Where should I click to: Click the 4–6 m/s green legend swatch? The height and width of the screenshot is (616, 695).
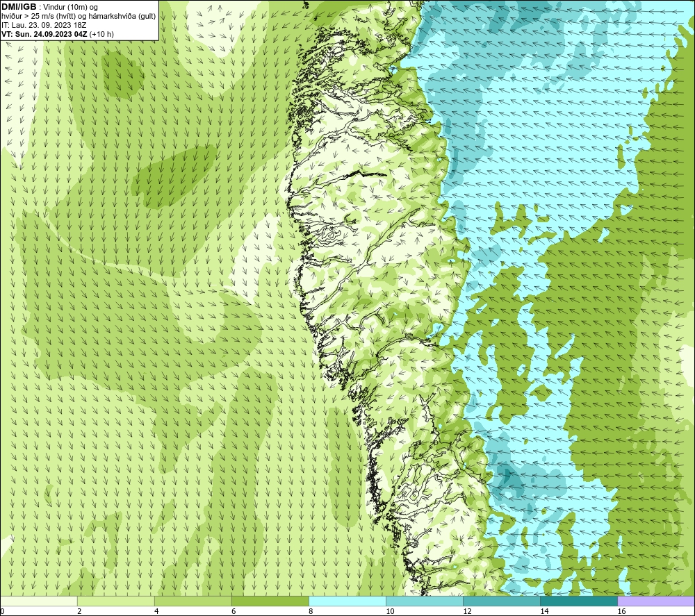coord(193,601)
